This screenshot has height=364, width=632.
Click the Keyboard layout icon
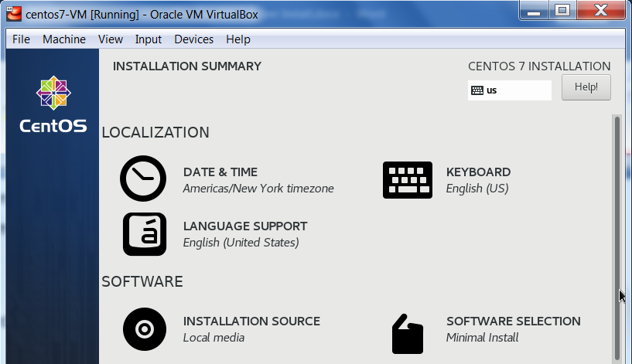tap(407, 179)
